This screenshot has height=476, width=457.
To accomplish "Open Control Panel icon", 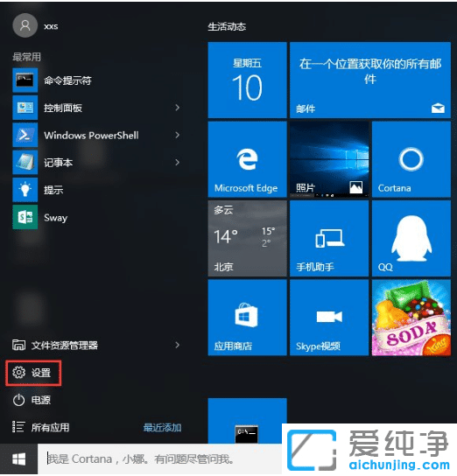I will click(x=25, y=108).
